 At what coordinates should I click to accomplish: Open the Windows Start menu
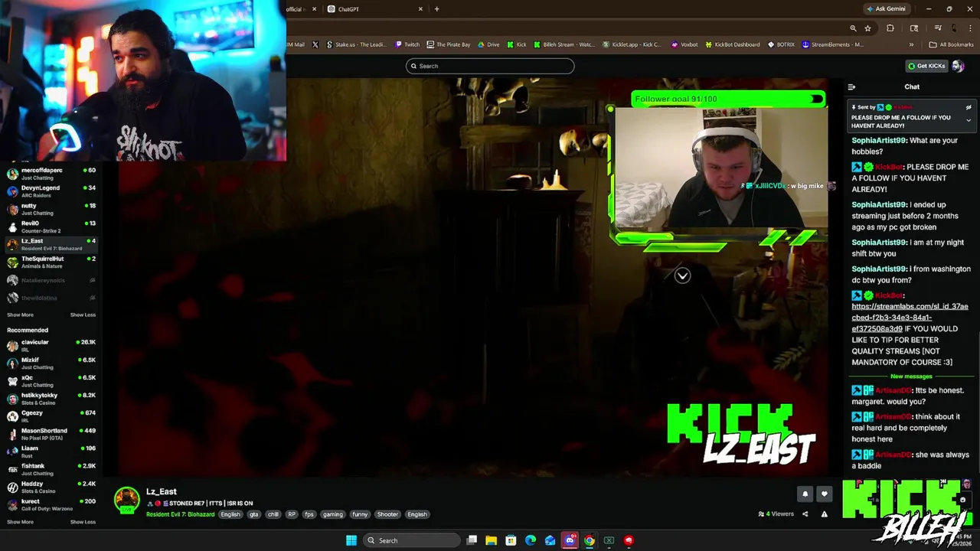point(351,540)
